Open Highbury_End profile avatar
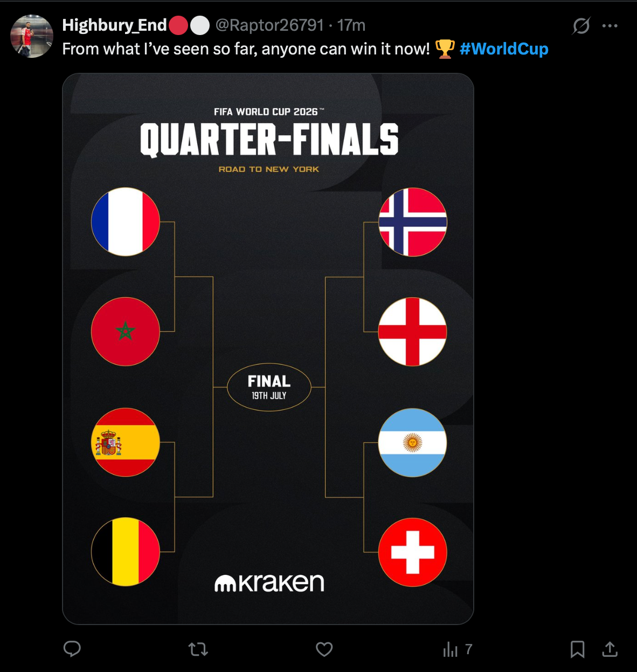This screenshot has height=672, width=637. pos(32,36)
